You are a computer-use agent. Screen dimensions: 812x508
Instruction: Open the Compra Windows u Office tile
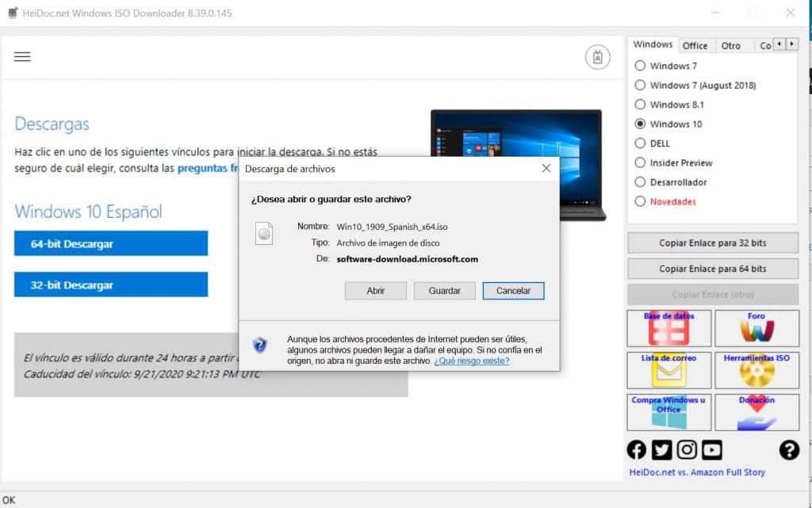[x=668, y=412]
